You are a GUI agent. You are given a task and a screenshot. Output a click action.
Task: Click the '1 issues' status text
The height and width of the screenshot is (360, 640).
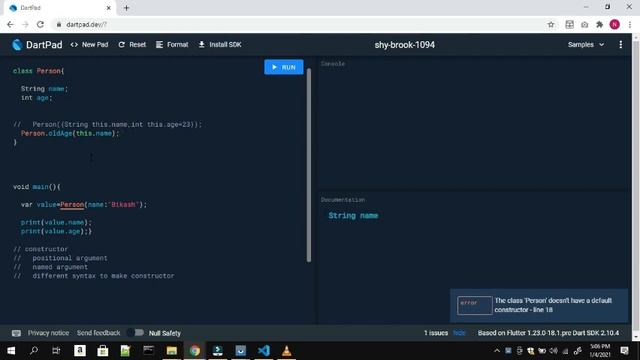click(x=436, y=333)
